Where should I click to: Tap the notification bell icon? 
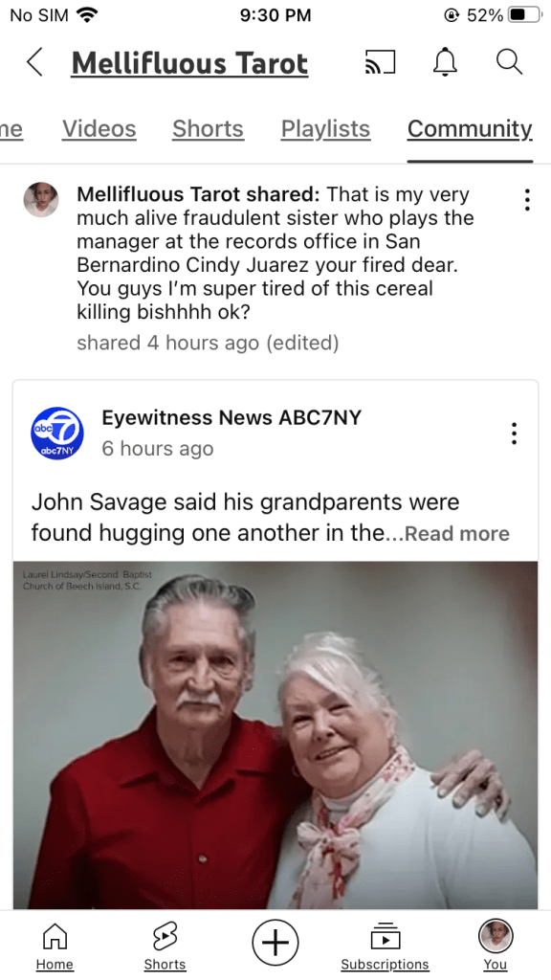[x=446, y=62]
